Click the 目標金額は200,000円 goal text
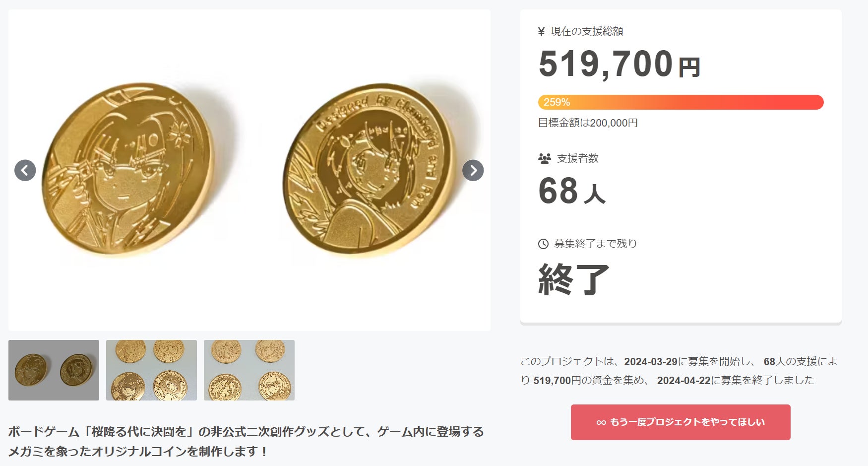The height and width of the screenshot is (466, 868). pos(588,123)
